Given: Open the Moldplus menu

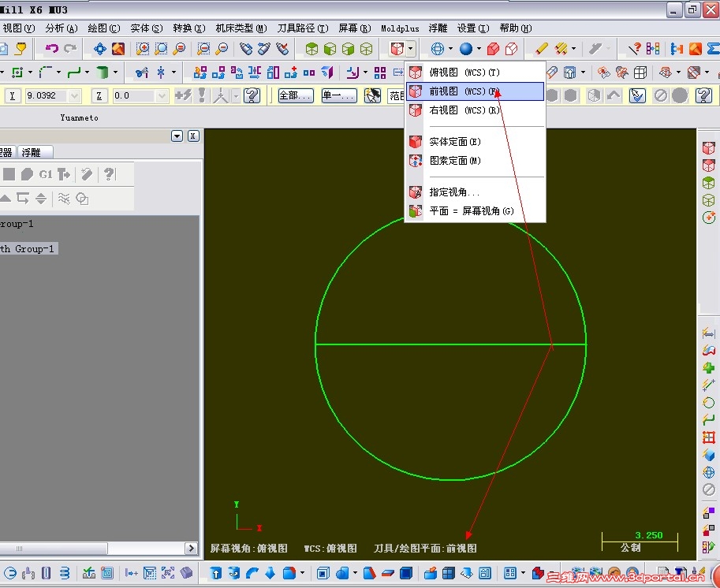Looking at the screenshot, I should click(400, 28).
